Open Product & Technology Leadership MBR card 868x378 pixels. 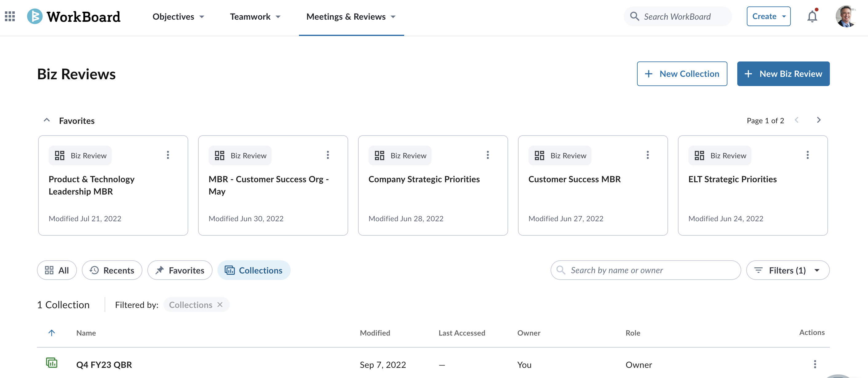[x=113, y=185]
